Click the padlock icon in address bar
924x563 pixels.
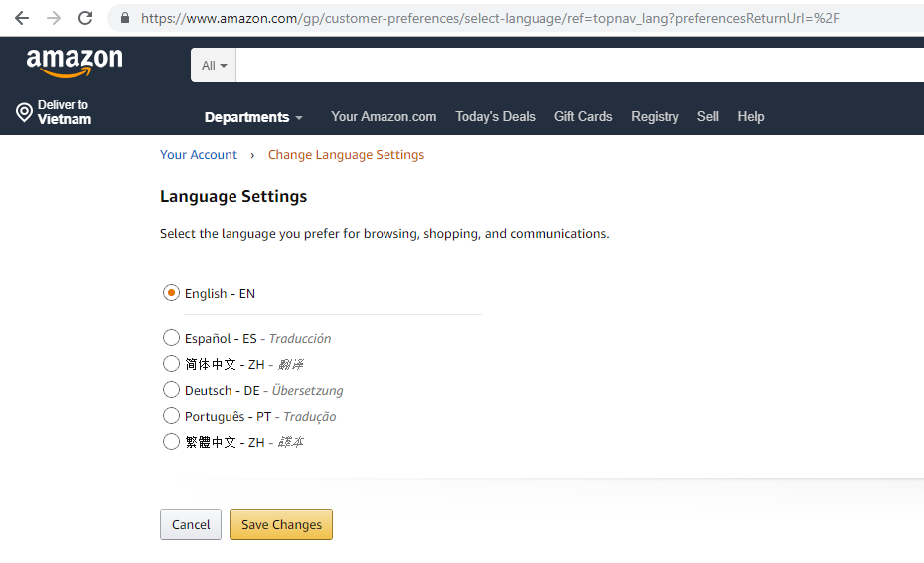pos(125,18)
